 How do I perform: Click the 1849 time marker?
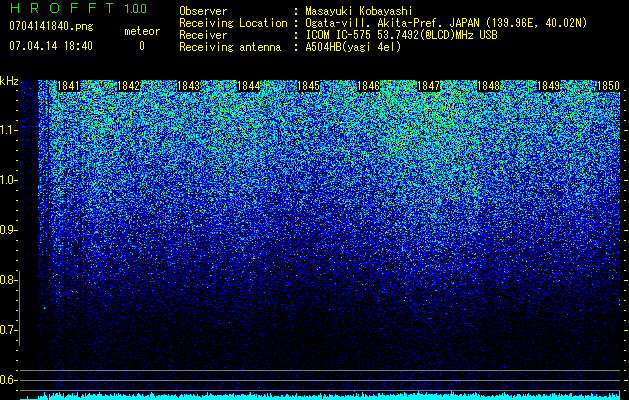(549, 86)
